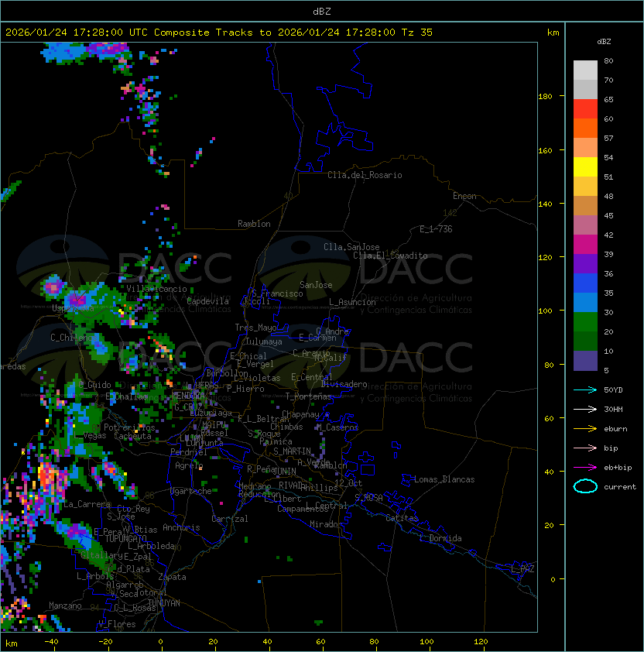Click the '120' tick on the horizontal axis

click(x=481, y=642)
